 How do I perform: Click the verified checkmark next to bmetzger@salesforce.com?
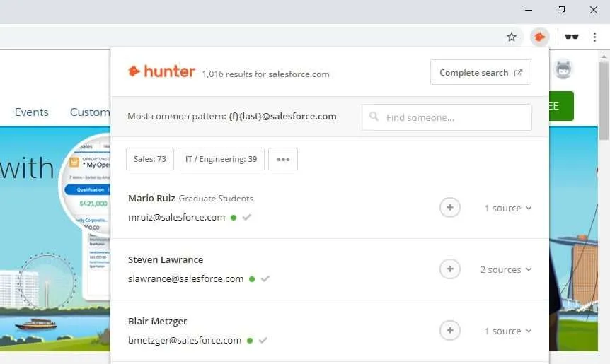pos(263,340)
